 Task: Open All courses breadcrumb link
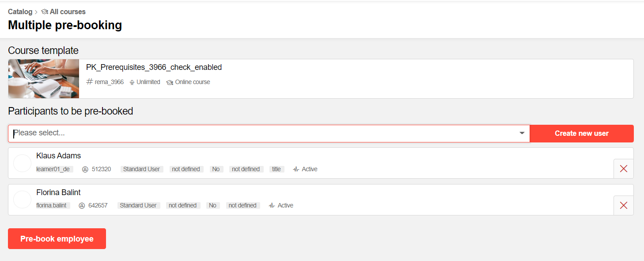click(68, 12)
